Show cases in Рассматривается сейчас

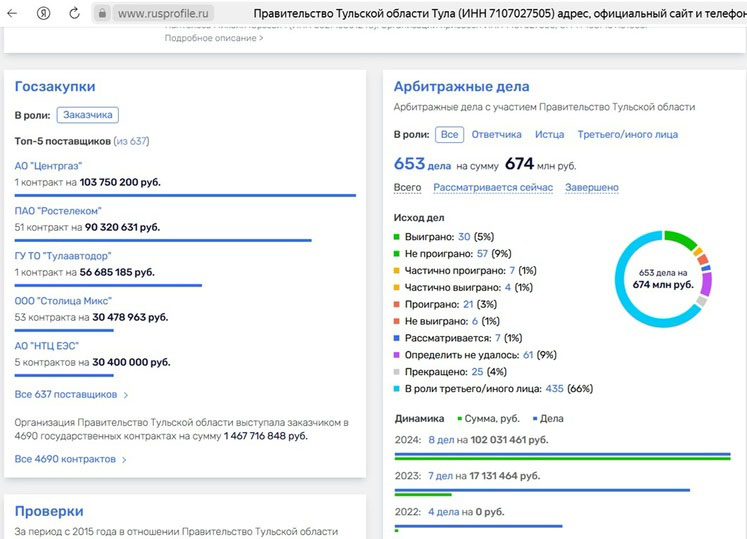[493, 188]
